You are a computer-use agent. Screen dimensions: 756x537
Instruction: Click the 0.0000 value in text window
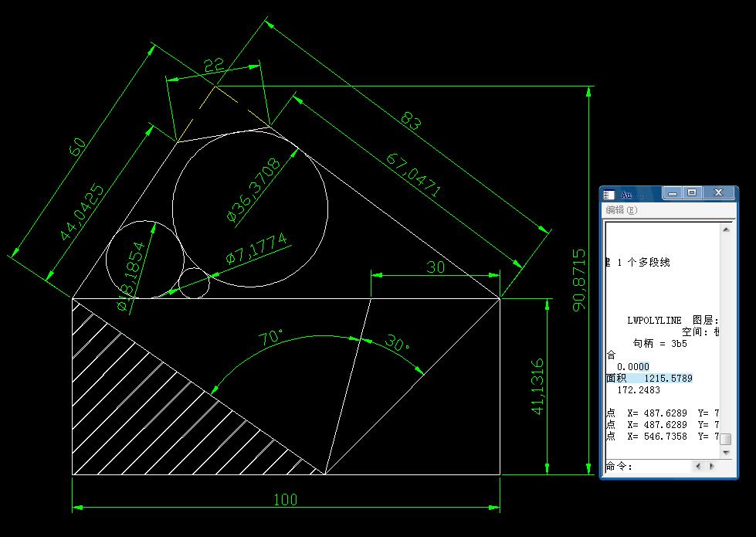633,367
